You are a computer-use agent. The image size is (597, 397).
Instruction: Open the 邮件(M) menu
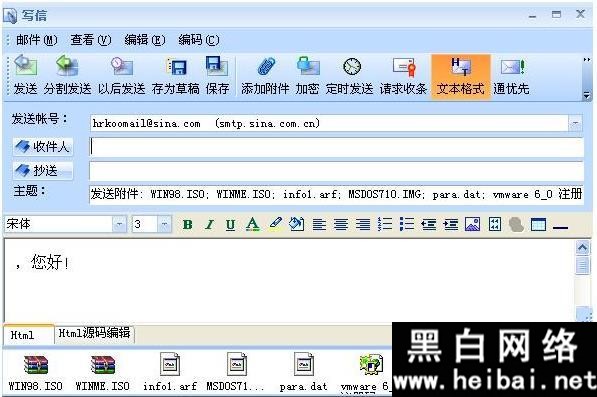click(37, 40)
